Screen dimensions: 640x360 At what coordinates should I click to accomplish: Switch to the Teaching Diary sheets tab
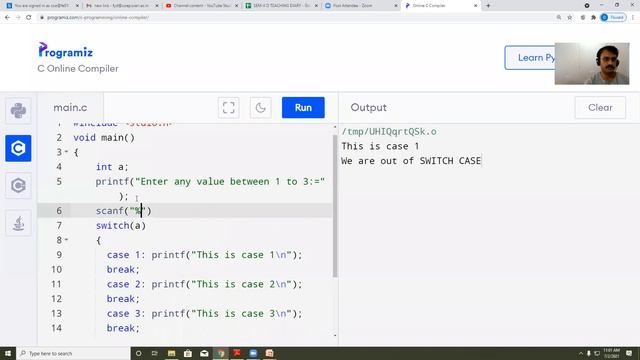point(282,6)
